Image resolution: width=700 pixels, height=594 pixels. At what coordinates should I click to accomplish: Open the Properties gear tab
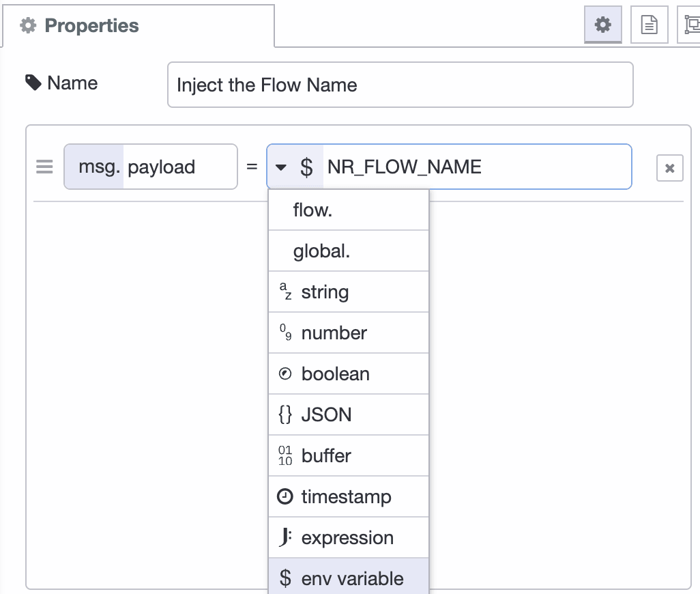pyautogui.click(x=603, y=24)
